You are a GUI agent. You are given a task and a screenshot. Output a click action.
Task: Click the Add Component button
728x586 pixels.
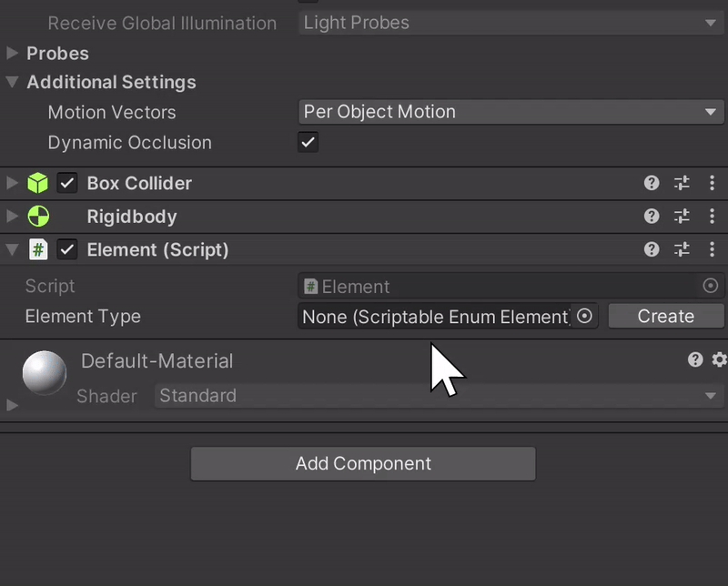[x=363, y=463]
